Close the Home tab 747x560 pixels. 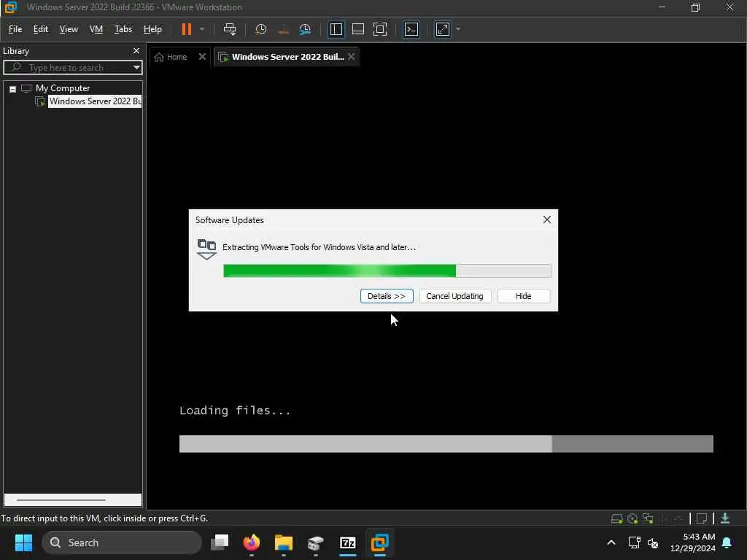click(x=202, y=57)
